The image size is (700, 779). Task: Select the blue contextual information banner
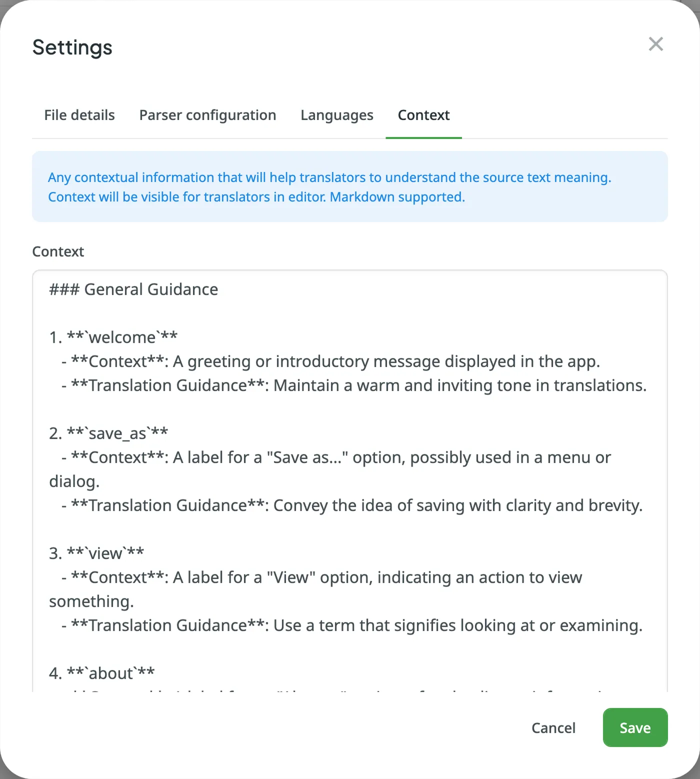350,186
